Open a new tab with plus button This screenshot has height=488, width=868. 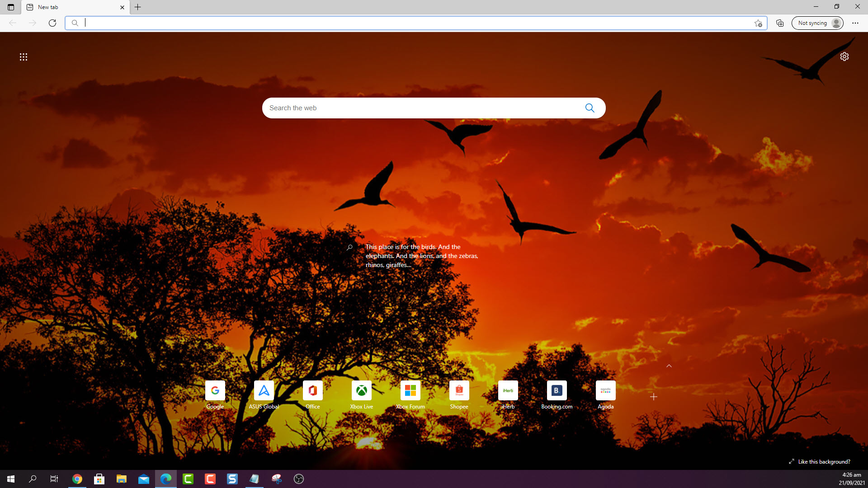point(138,7)
